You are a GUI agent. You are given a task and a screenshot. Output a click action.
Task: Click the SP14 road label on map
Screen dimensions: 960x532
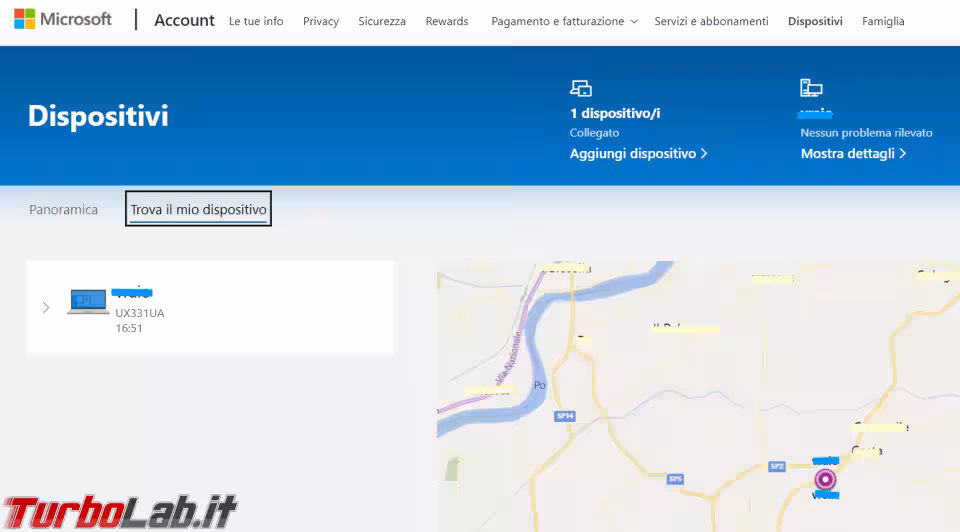coord(565,415)
